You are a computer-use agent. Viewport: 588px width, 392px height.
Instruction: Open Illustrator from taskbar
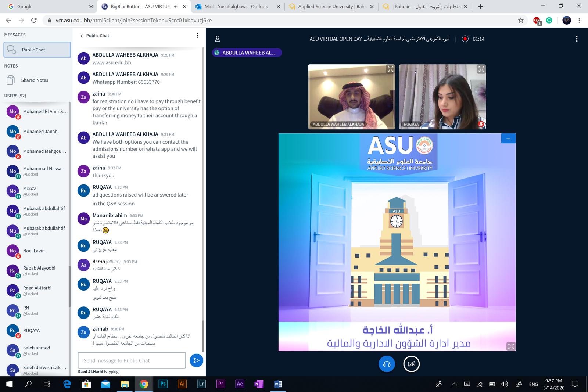(x=182, y=384)
